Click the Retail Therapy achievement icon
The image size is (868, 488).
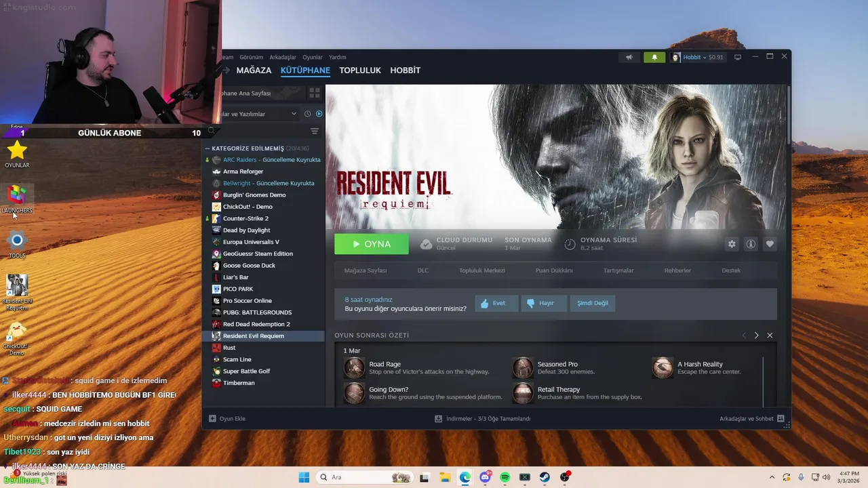coord(523,393)
